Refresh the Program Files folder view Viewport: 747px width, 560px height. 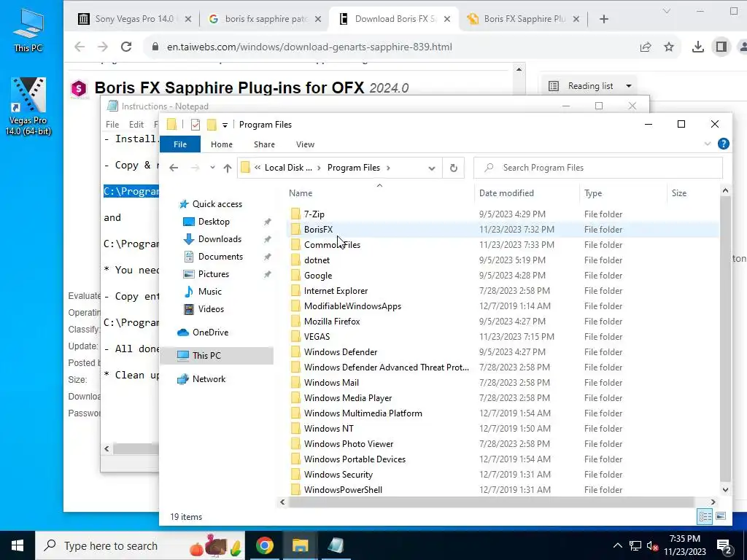[x=454, y=168]
